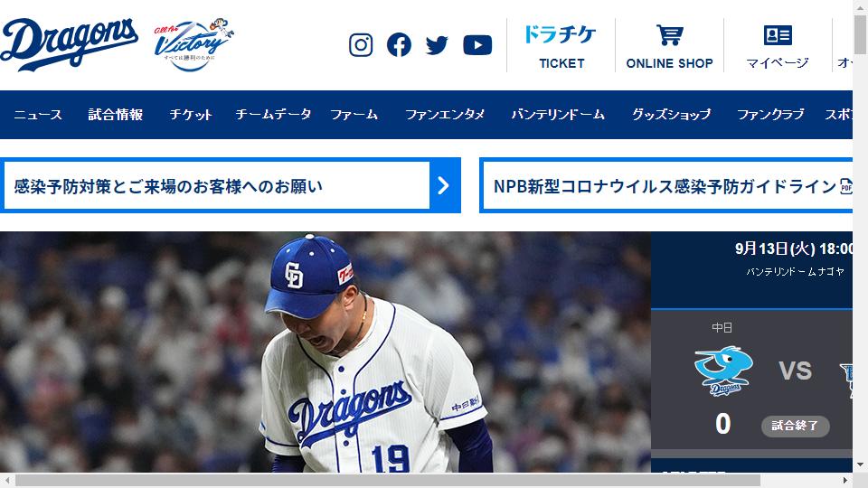Open the バンテリンドーム menu item
The height and width of the screenshot is (488, 868).
coord(558,115)
